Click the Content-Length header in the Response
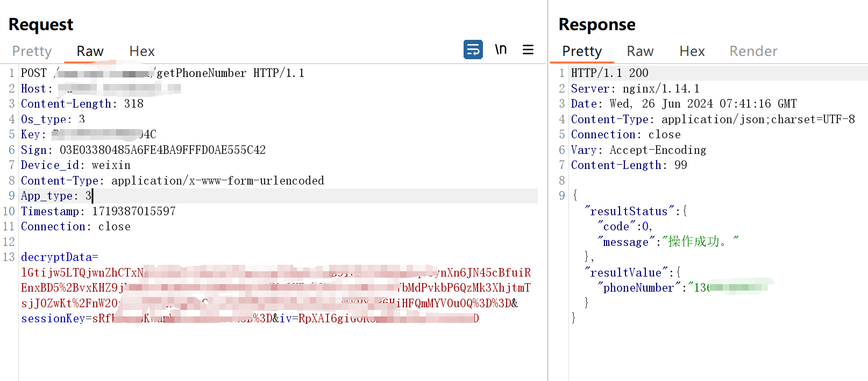Screen dimensions: 868x381 615,165
